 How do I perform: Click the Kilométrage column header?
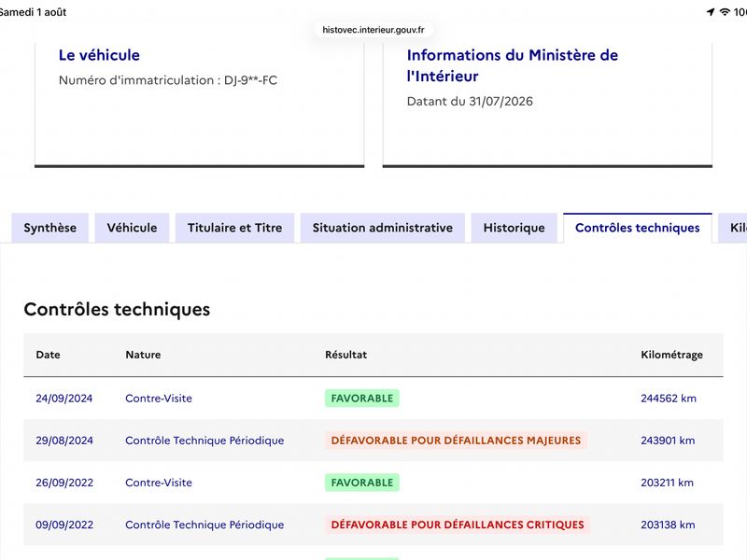tap(671, 356)
